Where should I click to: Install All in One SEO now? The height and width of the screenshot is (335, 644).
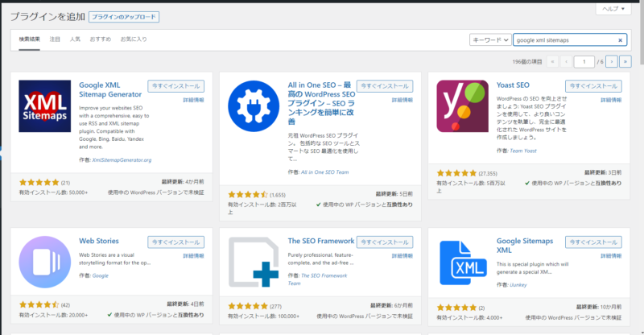(x=385, y=86)
